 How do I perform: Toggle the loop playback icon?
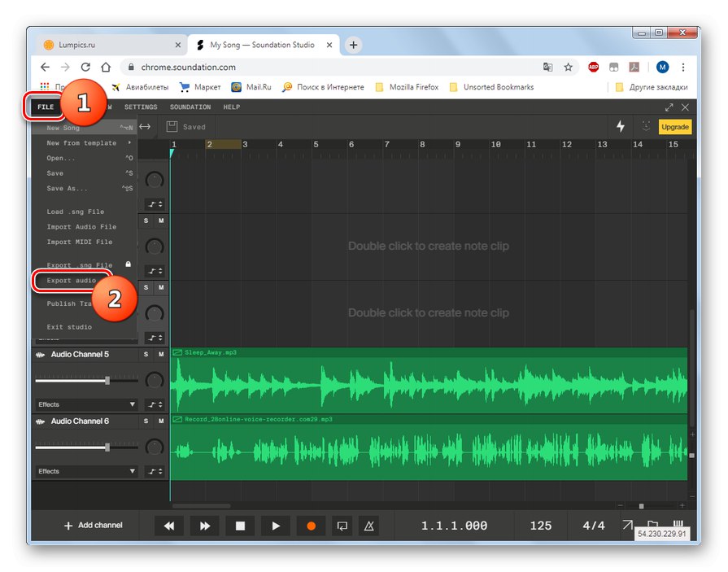pyautogui.click(x=342, y=526)
